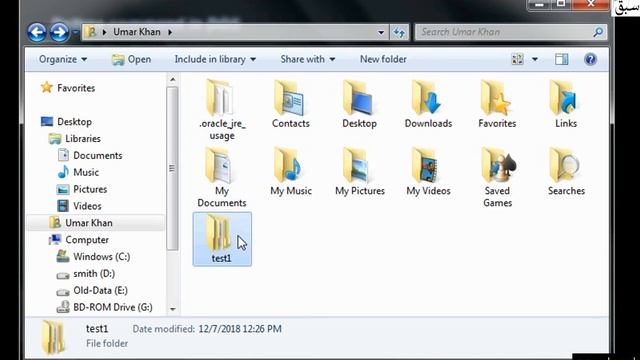The image size is (640, 360).
Task: Select the Saved Games folder
Action: (497, 177)
